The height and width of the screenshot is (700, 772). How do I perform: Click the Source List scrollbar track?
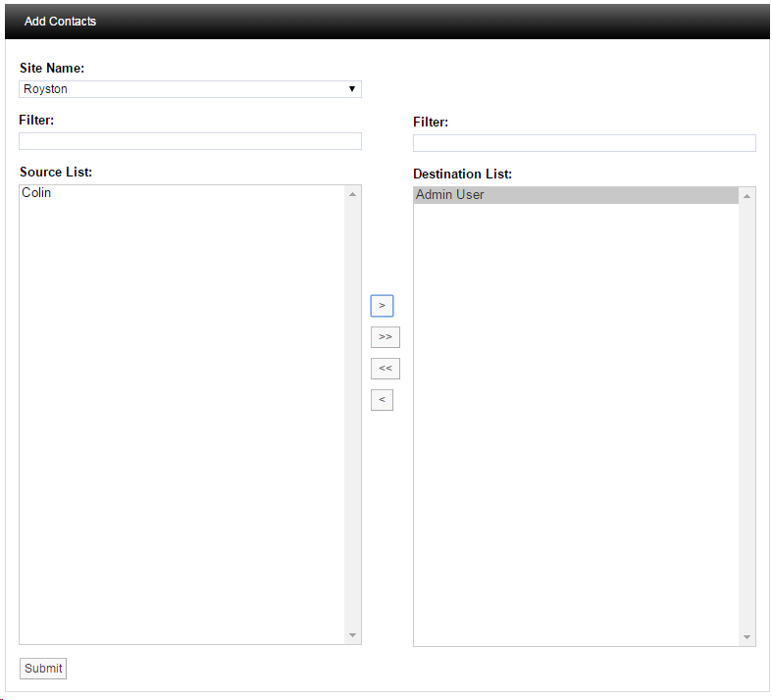(353, 412)
